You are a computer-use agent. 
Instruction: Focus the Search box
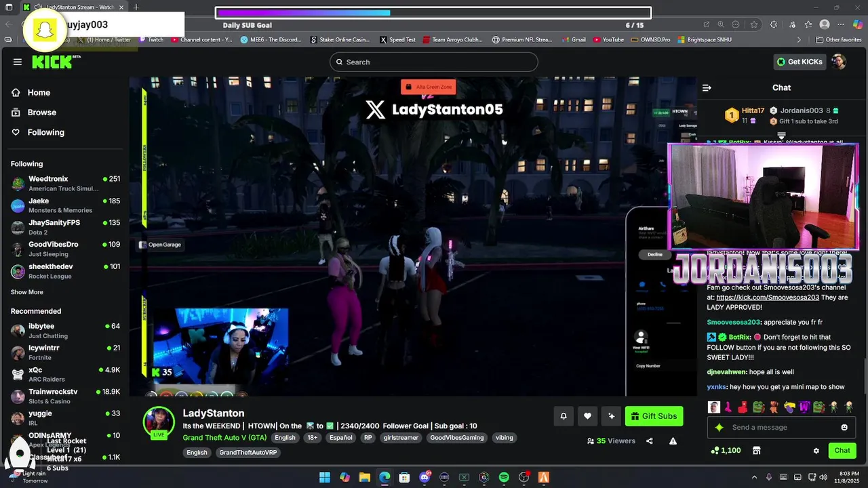434,62
